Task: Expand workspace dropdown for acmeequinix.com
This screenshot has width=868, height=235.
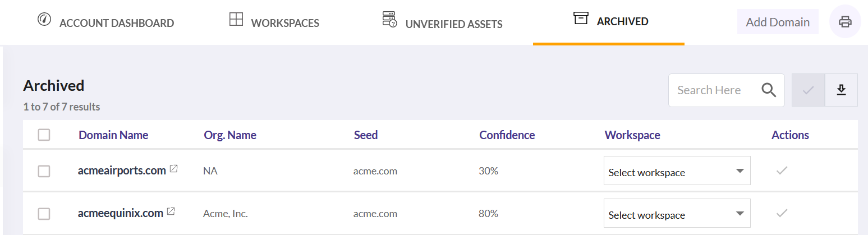Action: (x=677, y=213)
